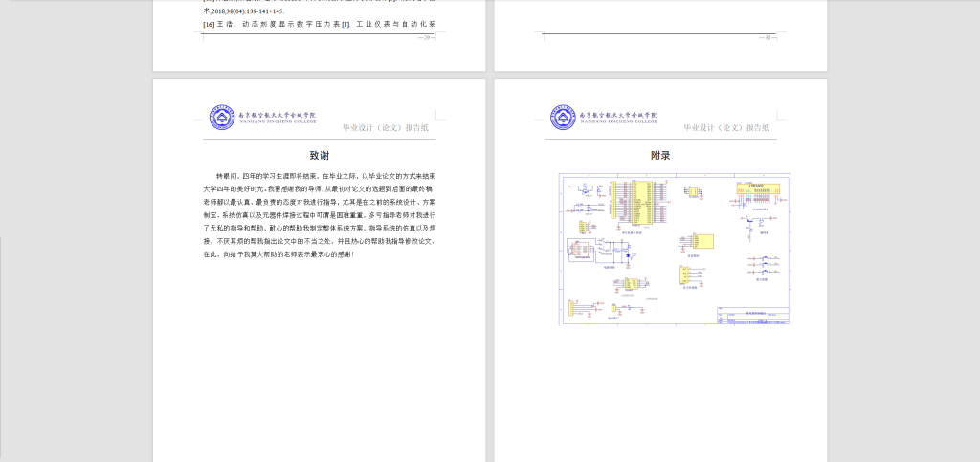Click the line starting '老师都以最认真、最负责'
The image size is (980, 462).
[320, 202]
